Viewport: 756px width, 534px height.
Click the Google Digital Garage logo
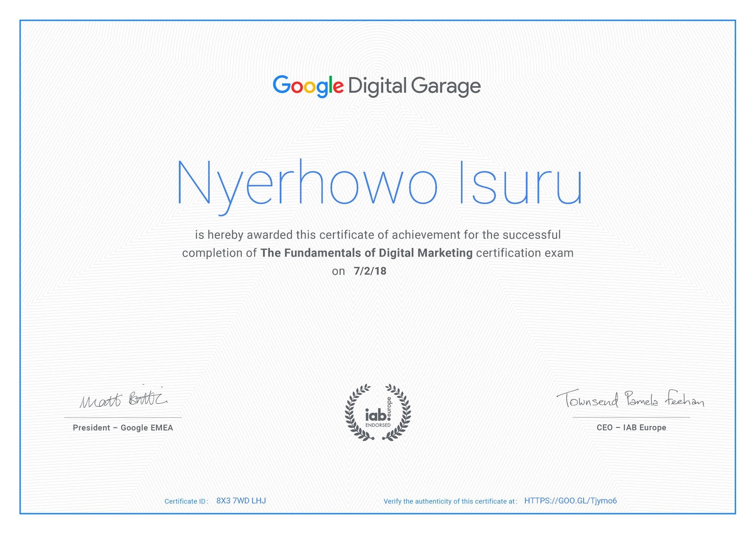(x=377, y=86)
